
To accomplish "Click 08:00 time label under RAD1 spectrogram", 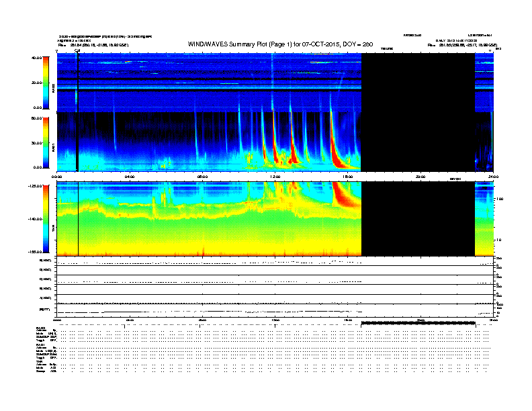I will tap(202, 177).
